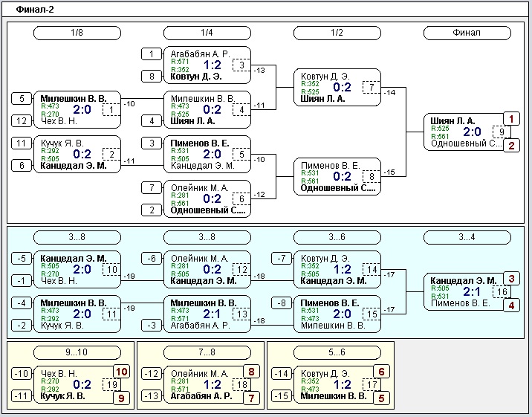Click red place badge 2 by Одношевный
The width and height of the screenshot is (532, 417).
[x=511, y=146]
